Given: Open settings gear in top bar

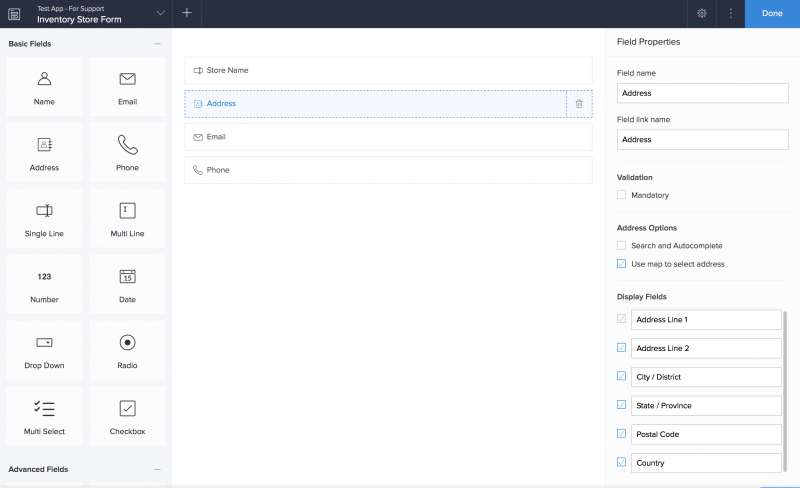Looking at the screenshot, I should [702, 13].
